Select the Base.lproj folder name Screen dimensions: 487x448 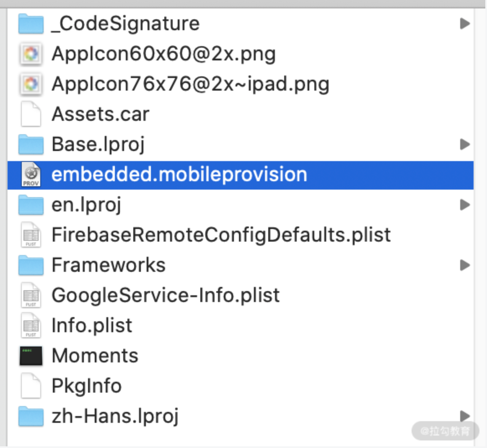click(x=98, y=144)
